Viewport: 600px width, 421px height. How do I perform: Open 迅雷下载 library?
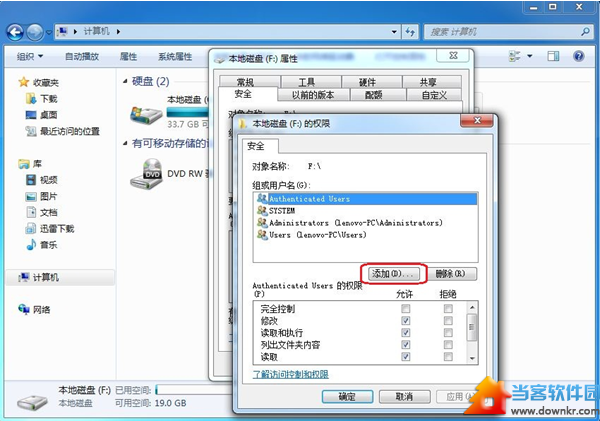[x=50, y=229]
